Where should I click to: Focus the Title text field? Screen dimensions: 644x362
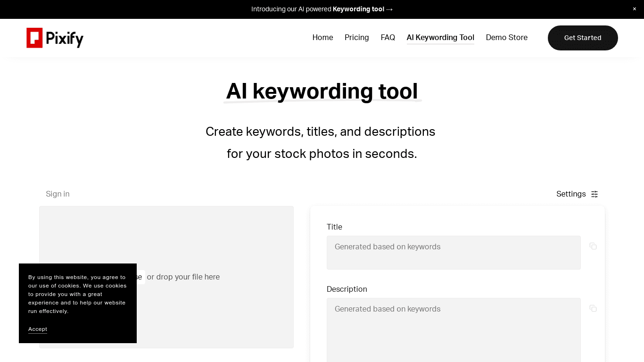(453, 253)
